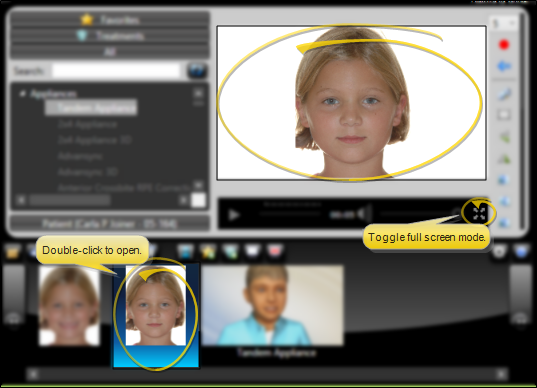
Task: Click the red icon in lower toolbar
Action: point(274,251)
